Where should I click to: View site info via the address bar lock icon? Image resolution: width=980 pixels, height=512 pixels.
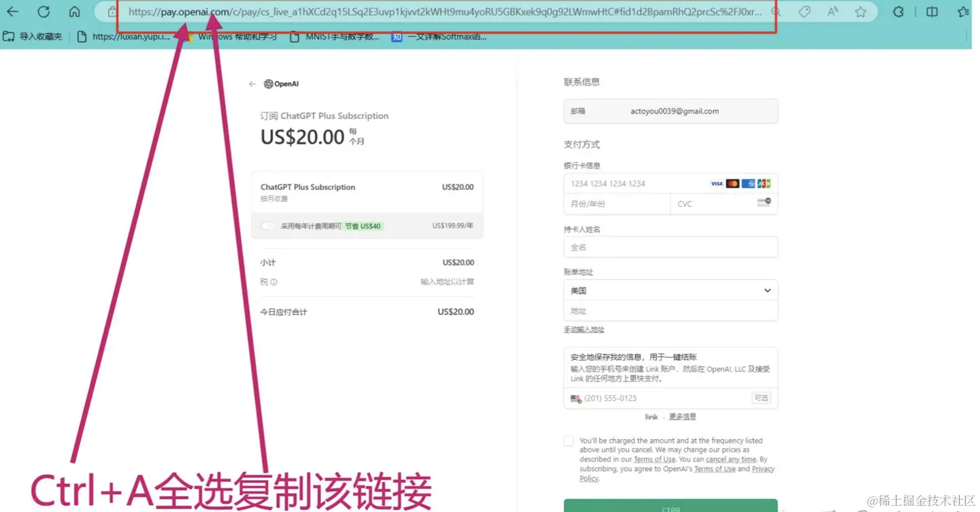point(112,12)
